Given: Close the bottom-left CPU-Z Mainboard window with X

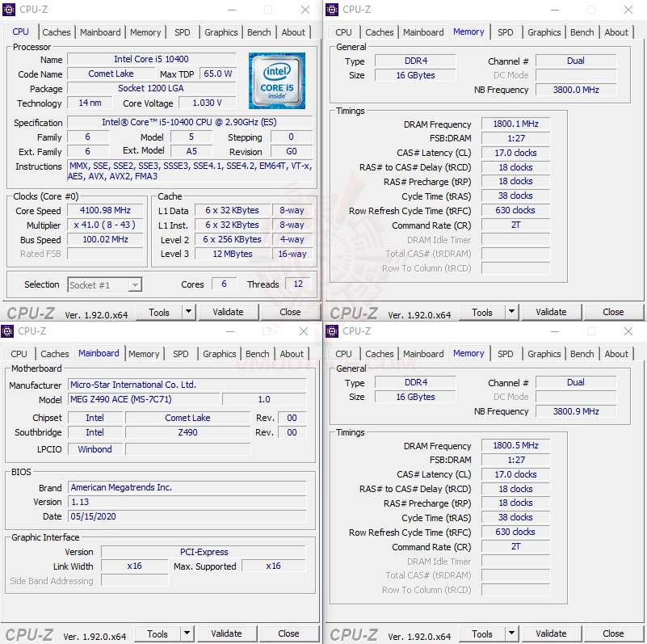Looking at the screenshot, I should pyautogui.click(x=304, y=331).
